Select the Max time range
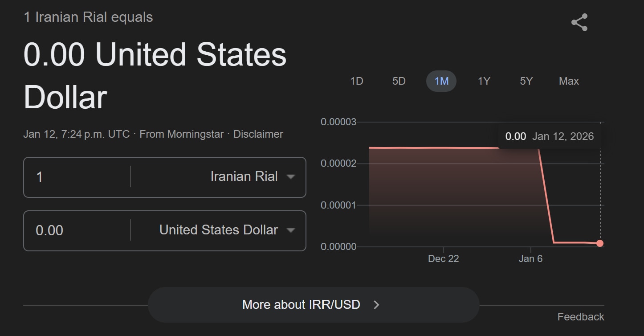 (x=569, y=81)
